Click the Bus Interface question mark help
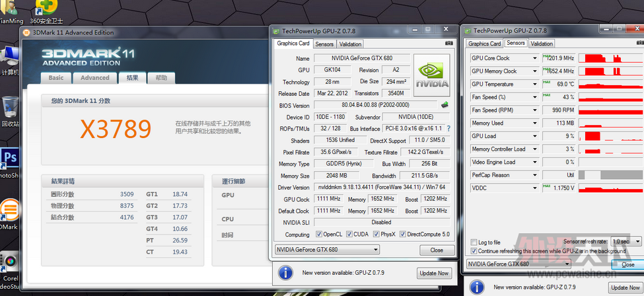 coord(448,128)
